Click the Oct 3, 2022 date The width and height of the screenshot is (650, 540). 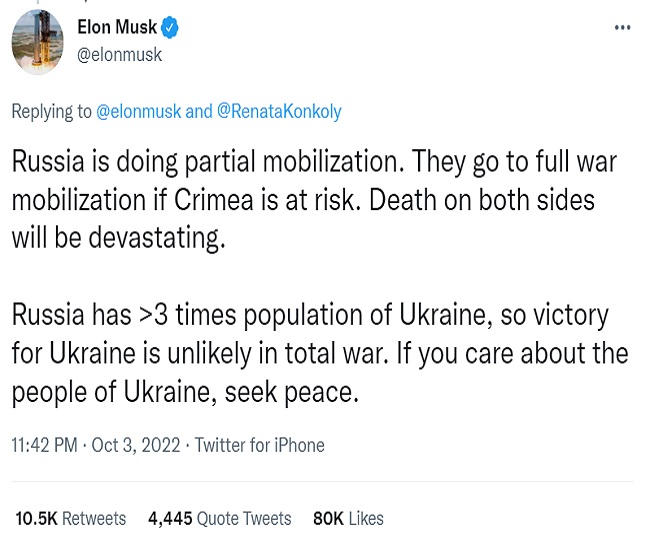pos(136,445)
